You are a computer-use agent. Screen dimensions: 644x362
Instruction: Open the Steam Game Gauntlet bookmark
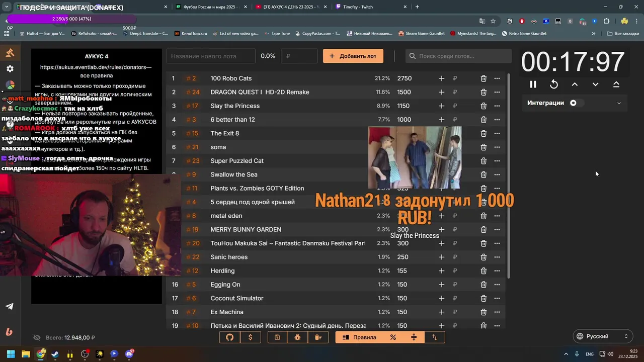point(421,34)
